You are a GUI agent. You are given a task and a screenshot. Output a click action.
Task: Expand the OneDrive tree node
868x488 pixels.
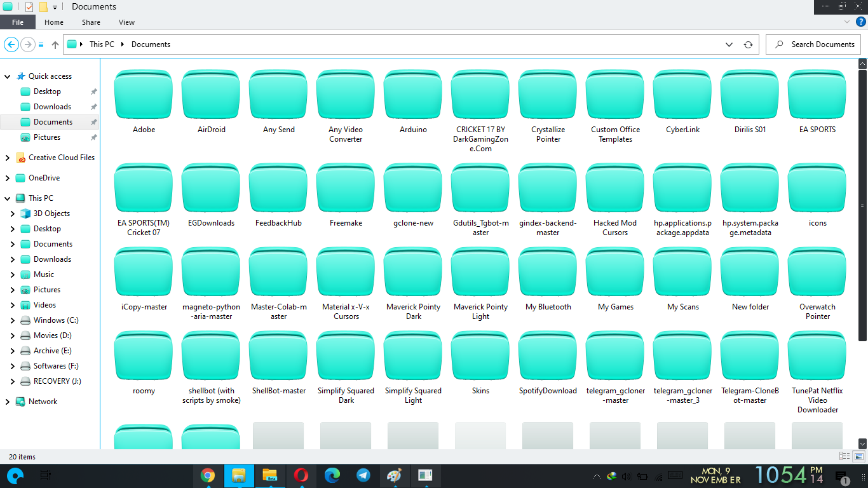(6, 177)
